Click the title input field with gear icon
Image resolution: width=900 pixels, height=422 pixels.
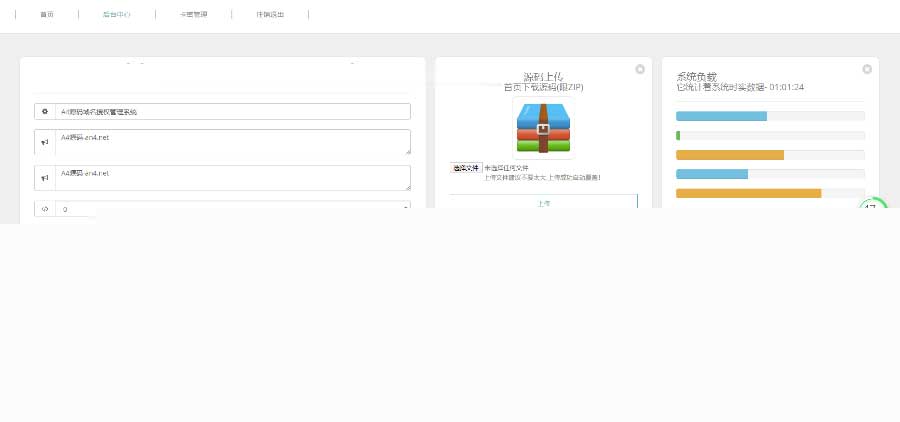click(232, 112)
